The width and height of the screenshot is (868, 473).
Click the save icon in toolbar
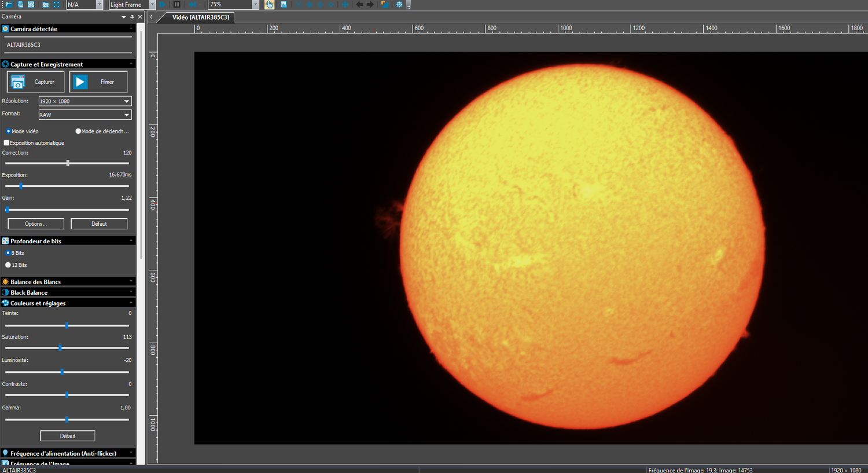[20, 4]
